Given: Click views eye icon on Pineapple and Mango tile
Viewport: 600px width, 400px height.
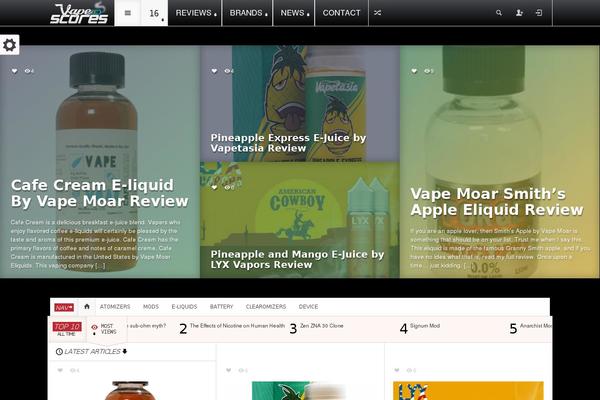Looking at the screenshot, I should tap(227, 187).
